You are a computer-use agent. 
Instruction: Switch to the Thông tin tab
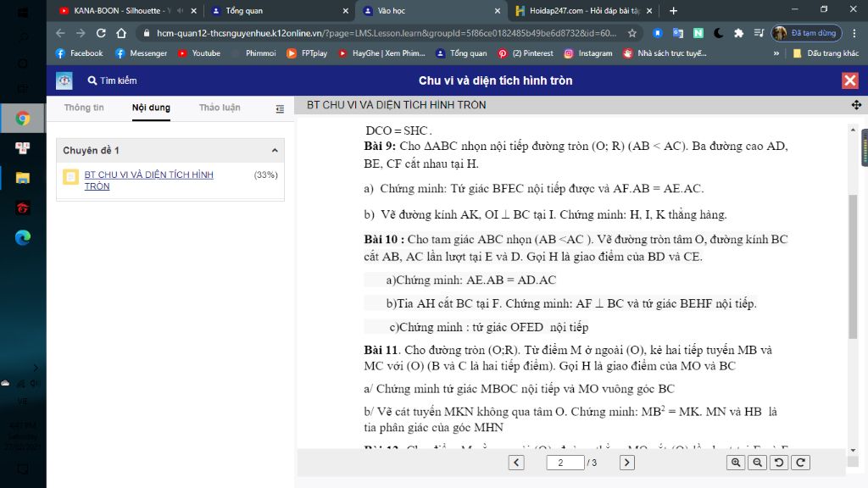coord(84,108)
